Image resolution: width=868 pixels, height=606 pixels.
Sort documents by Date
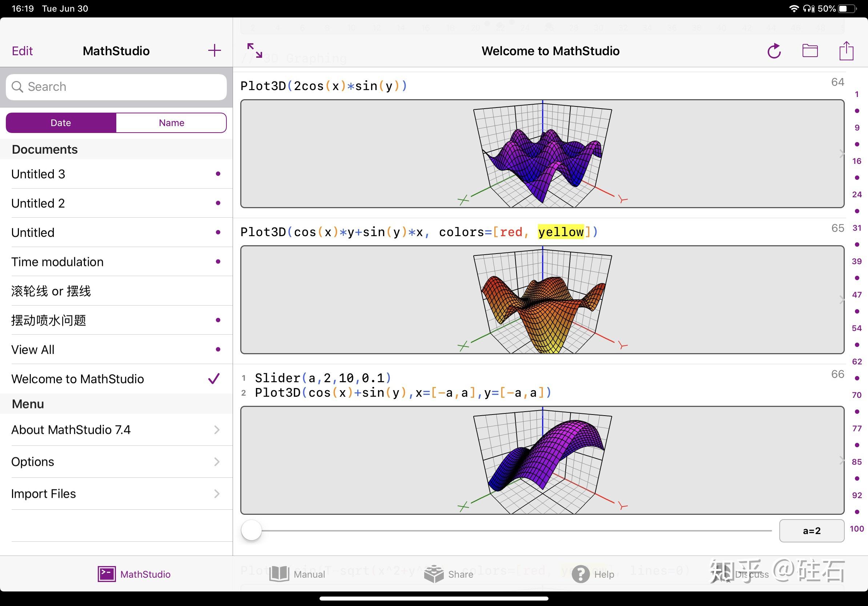pyautogui.click(x=61, y=123)
